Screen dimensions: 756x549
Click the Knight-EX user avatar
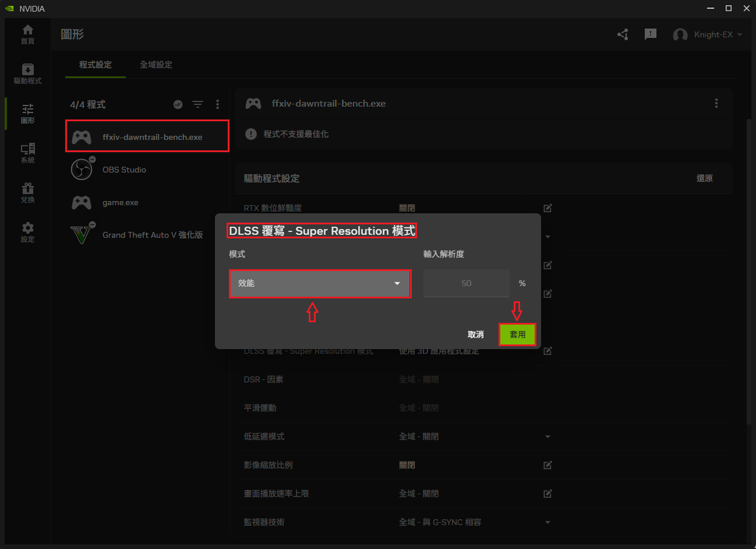(x=680, y=35)
